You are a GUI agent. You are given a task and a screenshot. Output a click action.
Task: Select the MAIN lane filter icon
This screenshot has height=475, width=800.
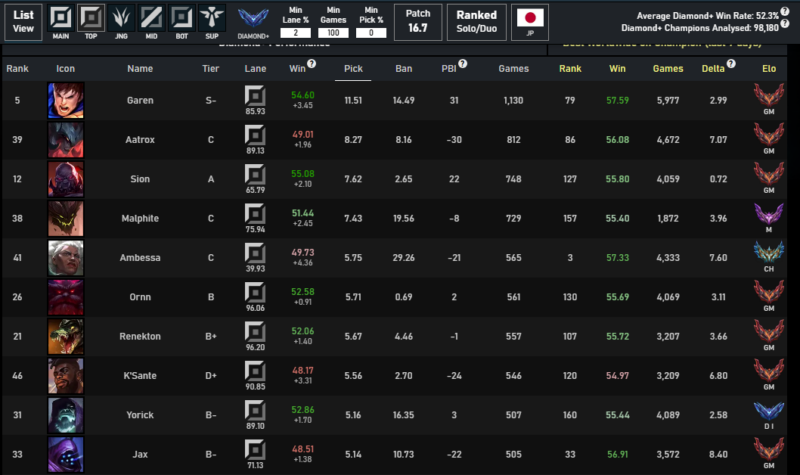61,18
